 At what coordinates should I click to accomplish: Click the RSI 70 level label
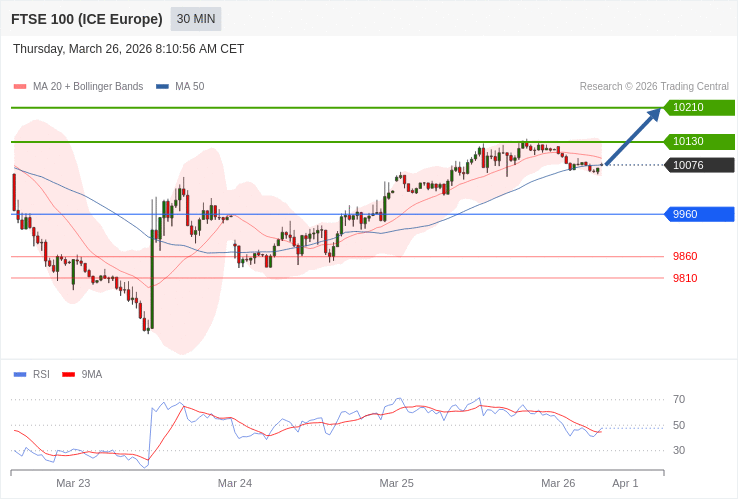click(x=679, y=399)
